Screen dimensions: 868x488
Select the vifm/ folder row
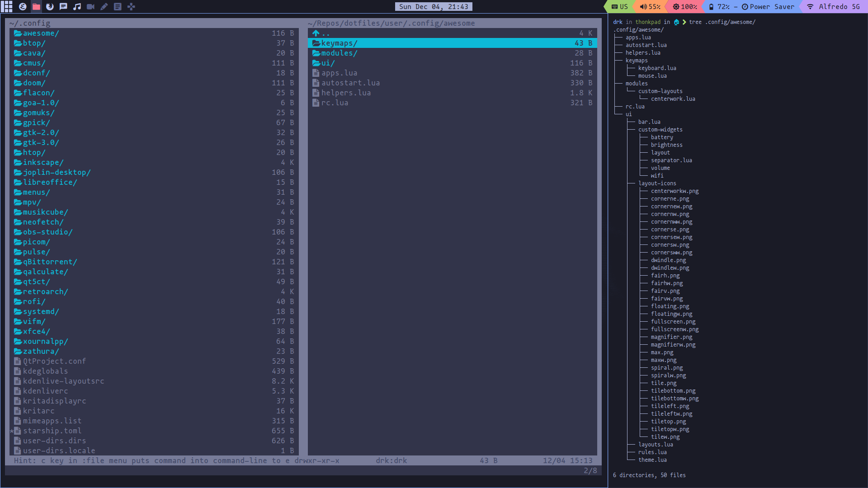point(154,321)
